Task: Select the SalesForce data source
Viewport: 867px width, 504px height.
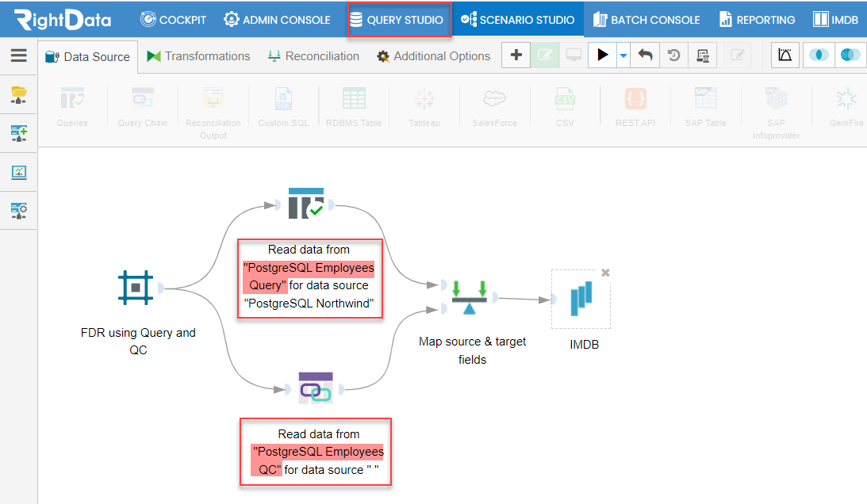Action: click(494, 107)
